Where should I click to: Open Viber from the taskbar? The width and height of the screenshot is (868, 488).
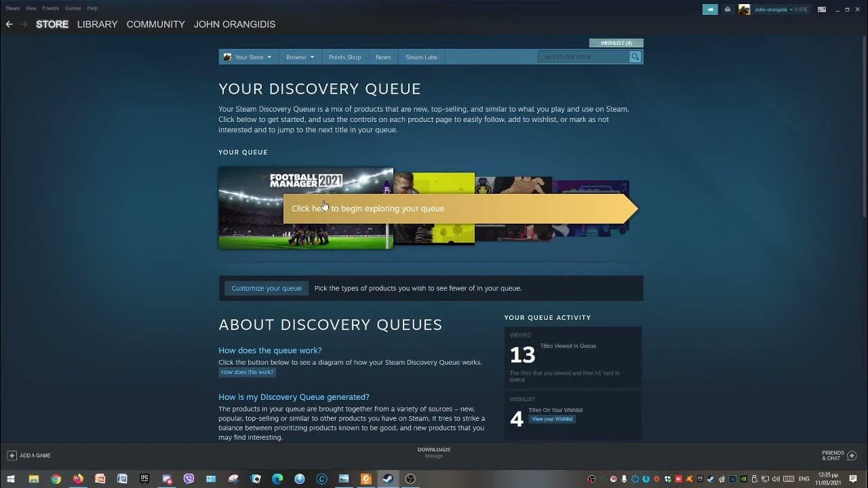(189, 479)
